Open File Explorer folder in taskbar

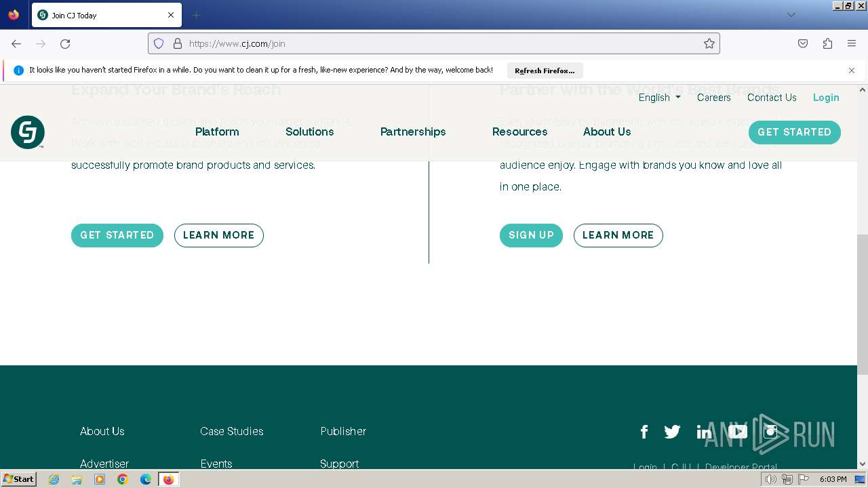pyautogui.click(x=77, y=479)
